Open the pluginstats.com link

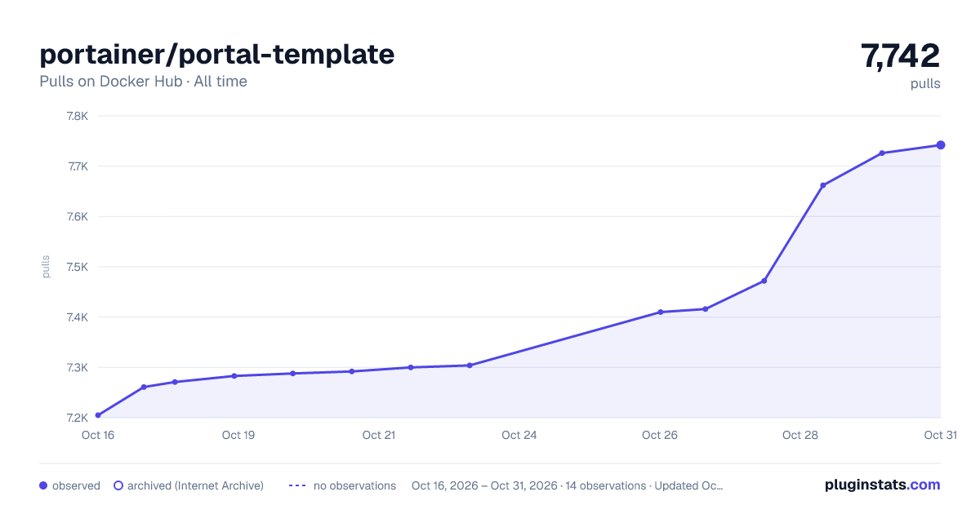882,485
